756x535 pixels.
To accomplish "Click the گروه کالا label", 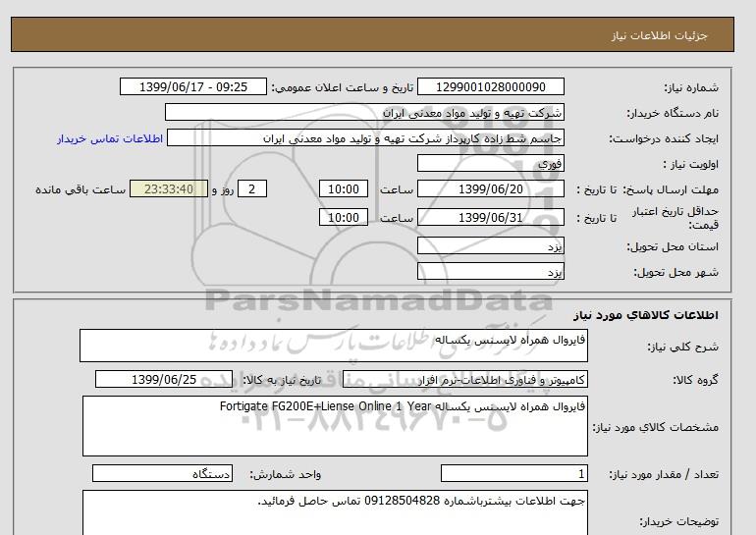I will (x=696, y=380).
